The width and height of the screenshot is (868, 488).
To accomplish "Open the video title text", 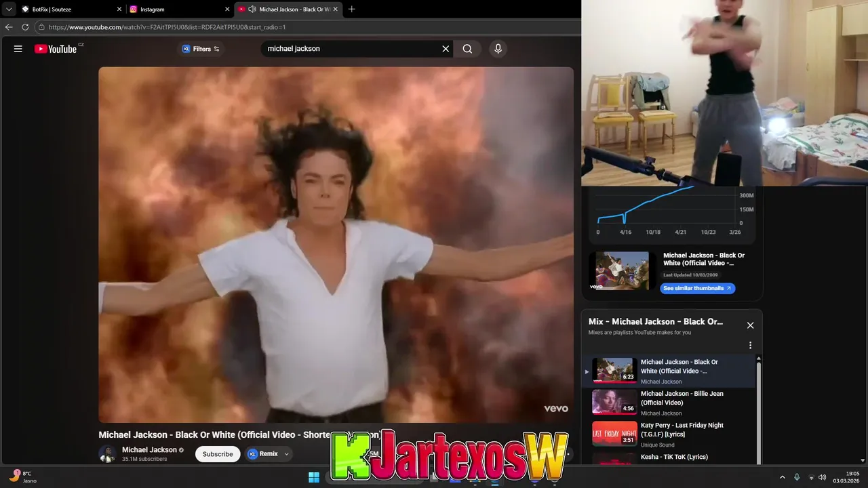I will click(x=239, y=434).
